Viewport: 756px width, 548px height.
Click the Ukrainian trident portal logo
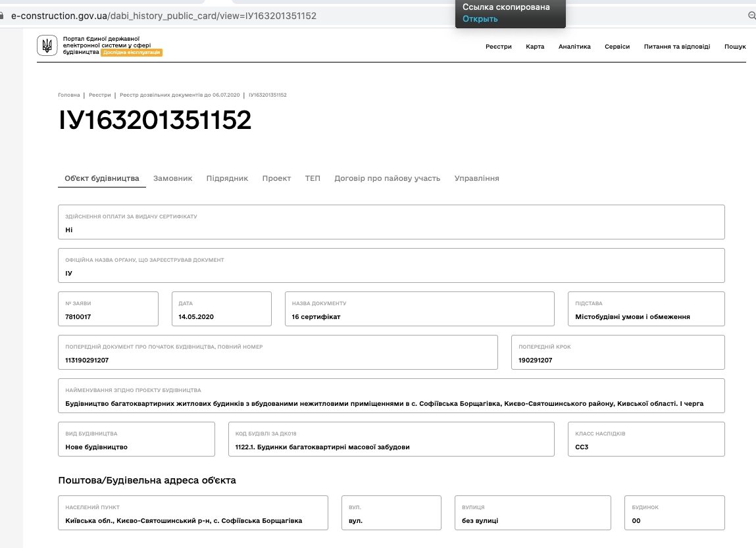coord(47,46)
